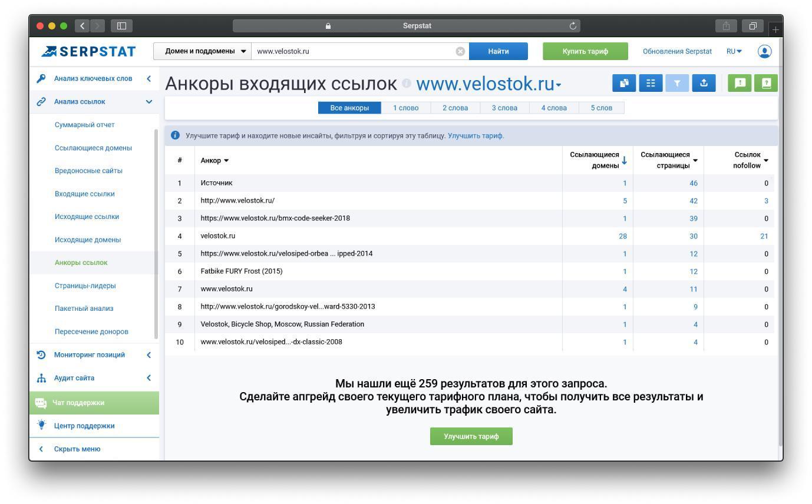This screenshot has height=504, width=812.
Task: Open the column settings icon
Action: [x=651, y=83]
